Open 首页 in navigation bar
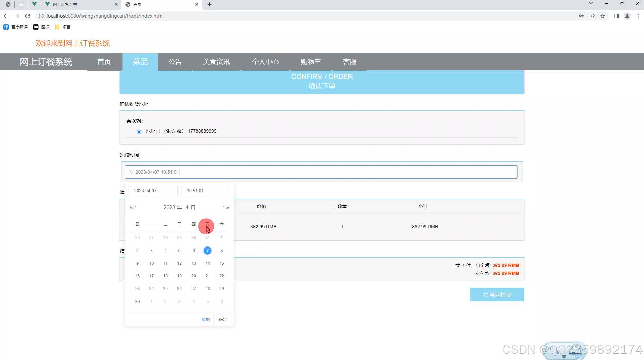 coord(104,62)
